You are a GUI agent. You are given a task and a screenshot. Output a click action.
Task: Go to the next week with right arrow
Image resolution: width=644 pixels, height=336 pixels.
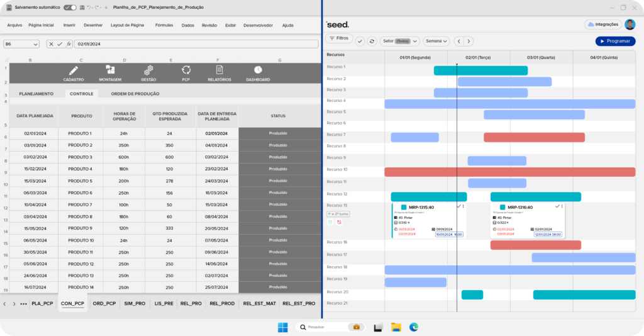pyautogui.click(x=470, y=41)
